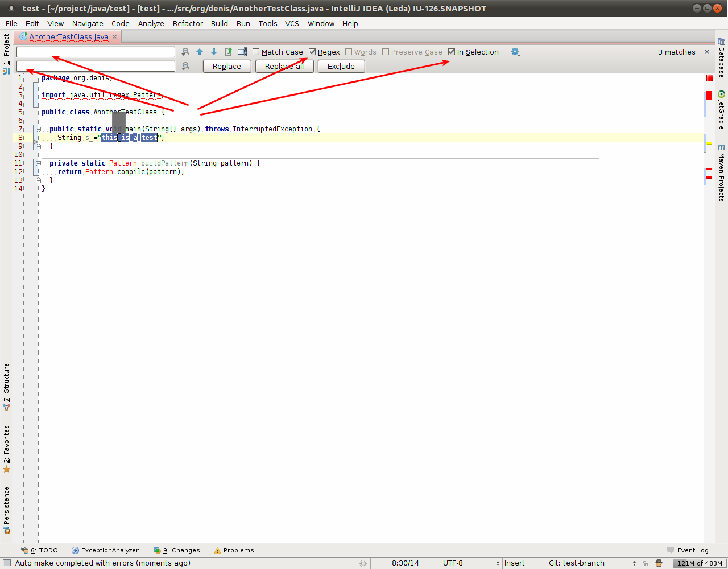Click the background tasks spinner icon
728x569 pixels.
(363, 563)
